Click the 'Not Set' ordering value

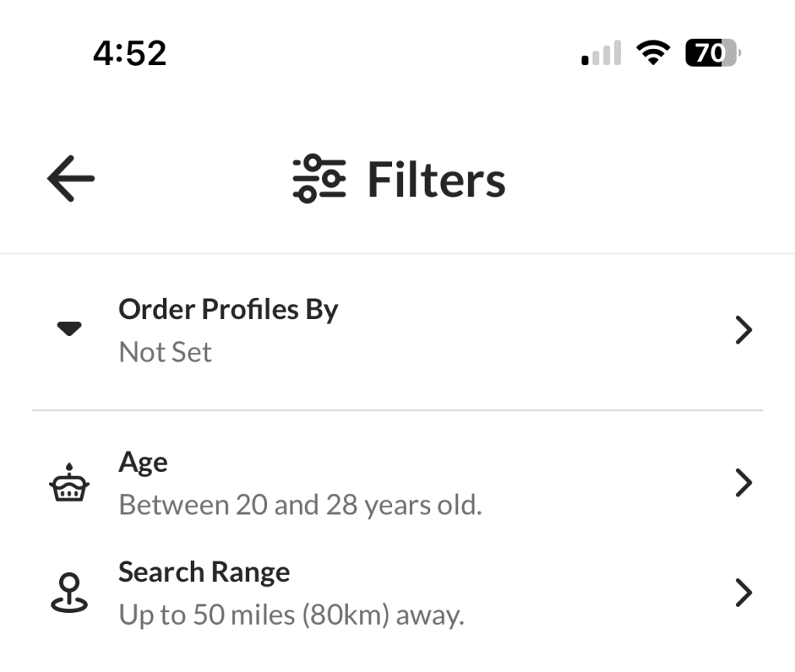click(165, 352)
